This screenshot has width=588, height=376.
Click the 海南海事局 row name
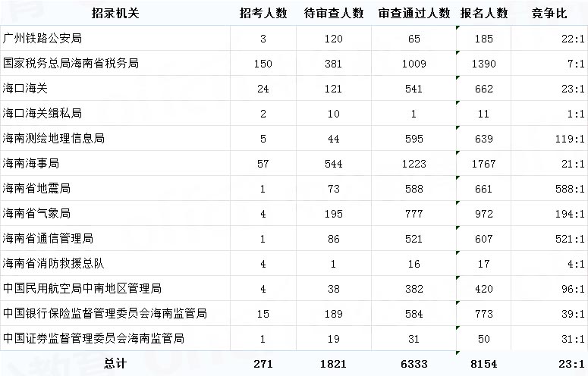[30, 163]
